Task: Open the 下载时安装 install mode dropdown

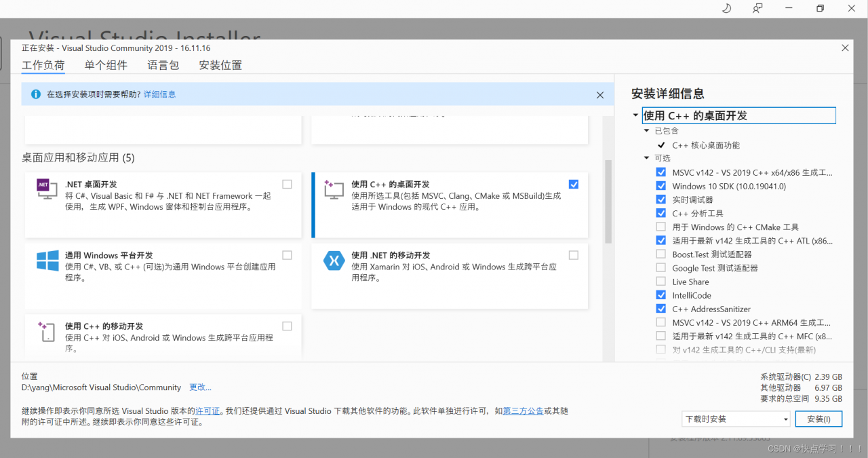Action: coord(736,419)
